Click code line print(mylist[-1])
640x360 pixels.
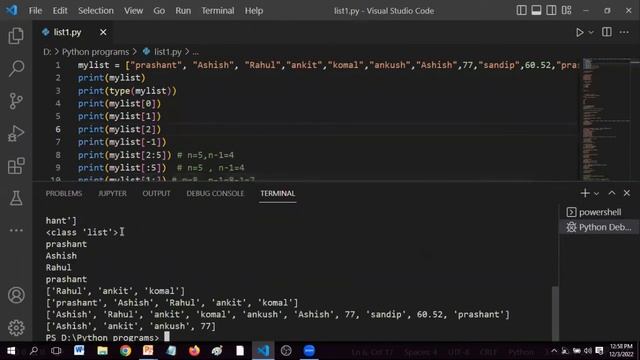[x=122, y=142]
